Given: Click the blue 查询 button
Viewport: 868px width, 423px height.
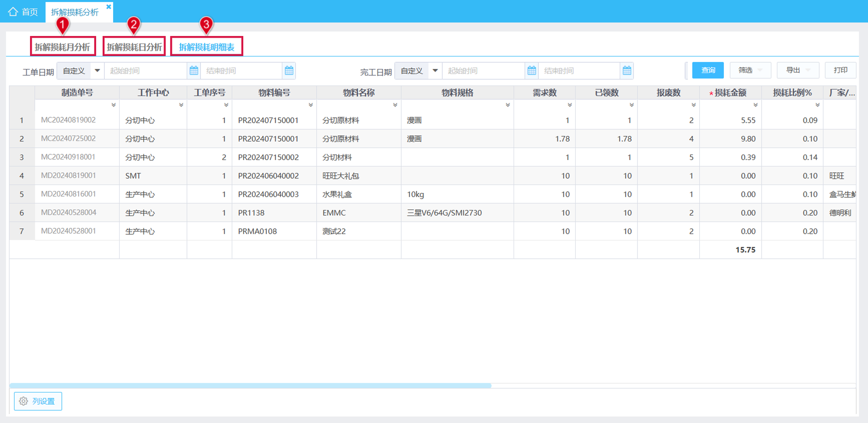Looking at the screenshot, I should pos(708,70).
